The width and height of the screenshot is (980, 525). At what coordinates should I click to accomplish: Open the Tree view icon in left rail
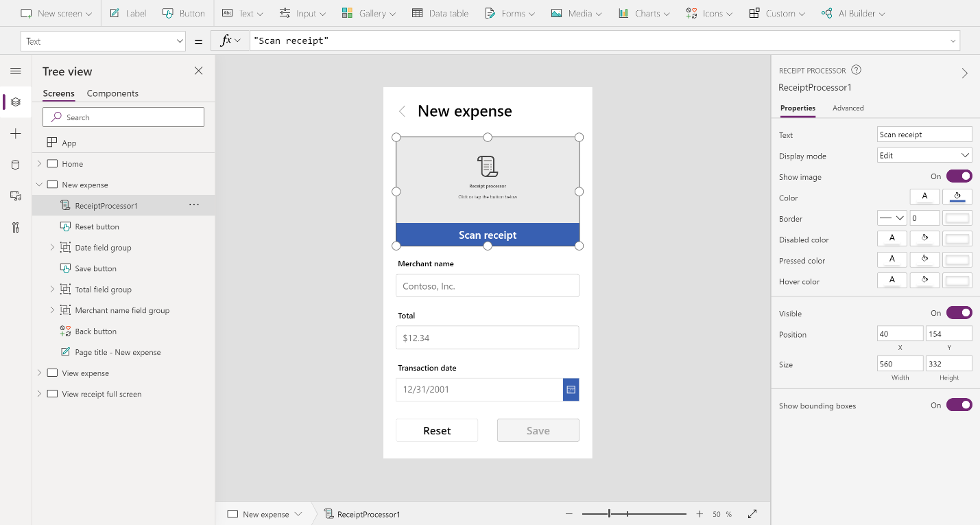(15, 102)
